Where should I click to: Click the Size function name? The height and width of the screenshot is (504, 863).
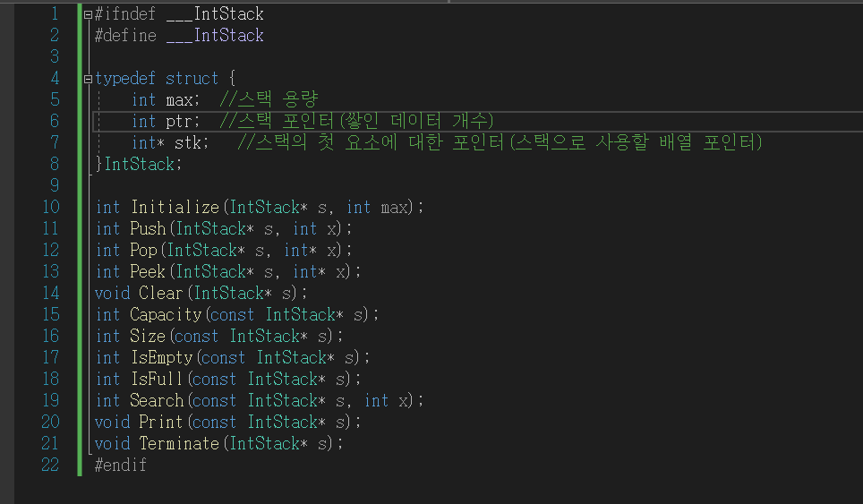[148, 337]
